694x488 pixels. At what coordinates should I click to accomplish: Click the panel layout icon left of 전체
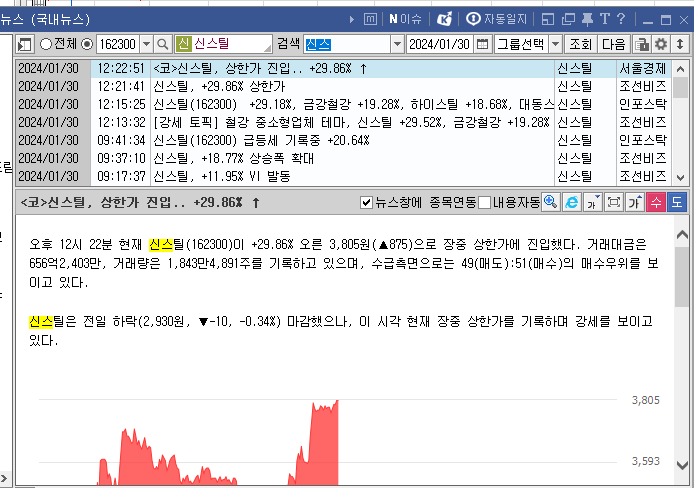pyautogui.click(x=24, y=44)
